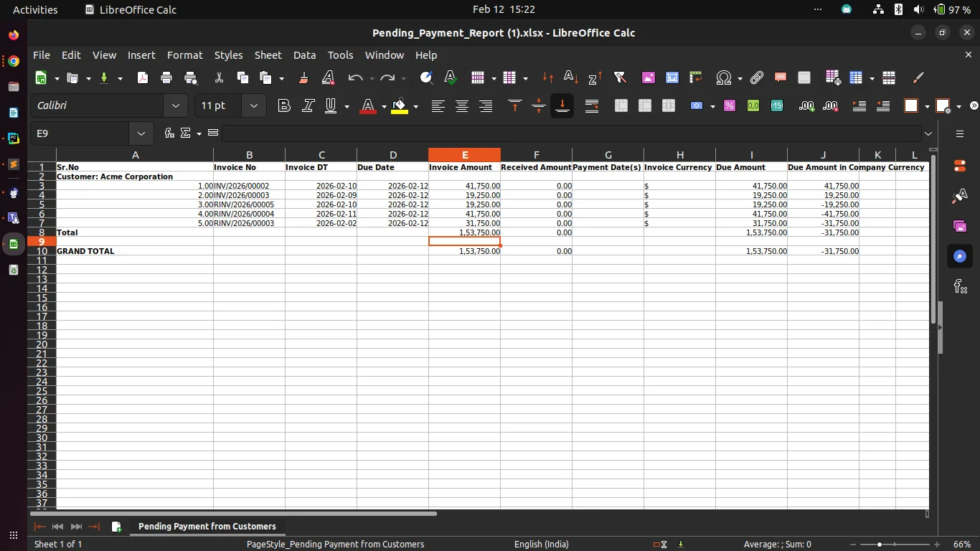Center text horizontally

(462, 106)
